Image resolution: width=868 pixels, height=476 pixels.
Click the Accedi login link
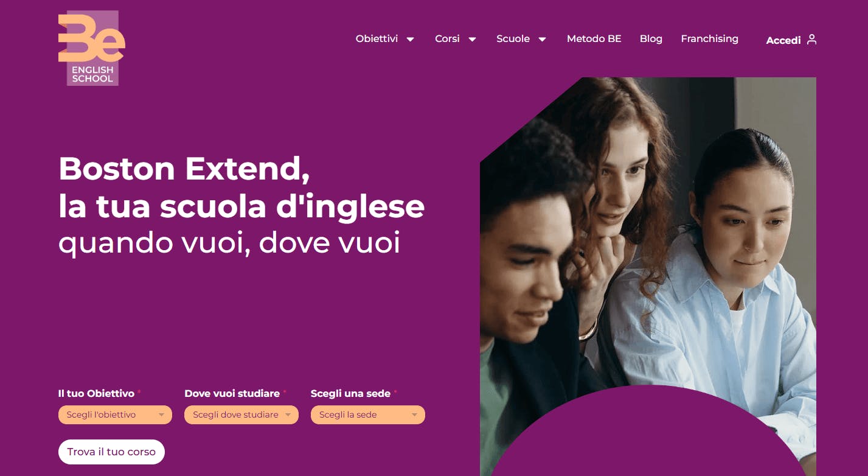click(783, 40)
